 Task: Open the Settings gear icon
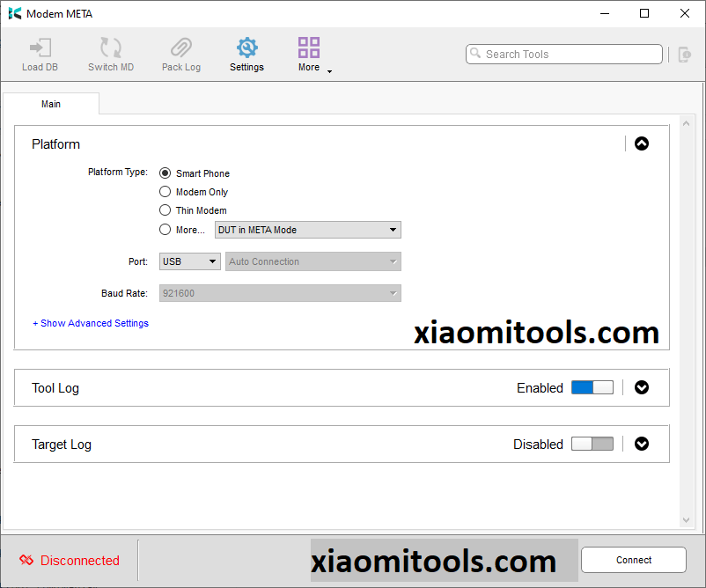click(246, 48)
